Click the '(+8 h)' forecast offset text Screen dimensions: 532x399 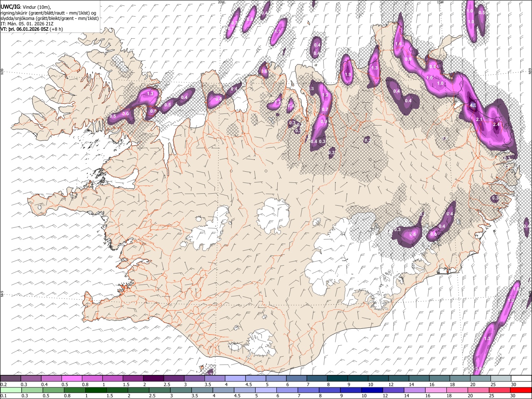[x=56, y=29]
